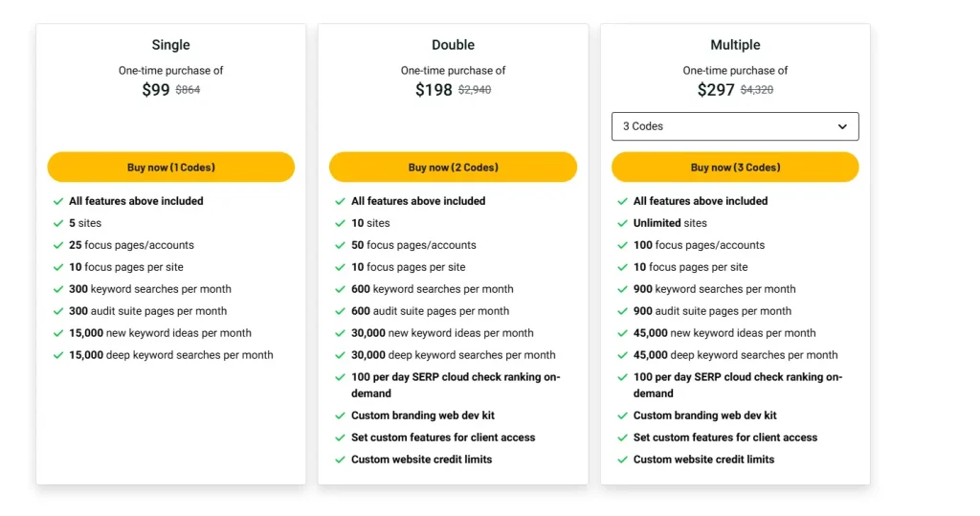The image size is (980, 516).
Task: Click the Buy now (2 Codes) button
Action: point(453,167)
